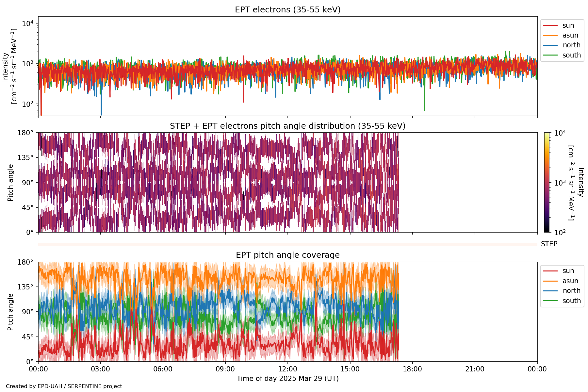This screenshot has height=392, width=588.
Task: Click the thin STEP coverage bar between plots
Action: click(287, 244)
